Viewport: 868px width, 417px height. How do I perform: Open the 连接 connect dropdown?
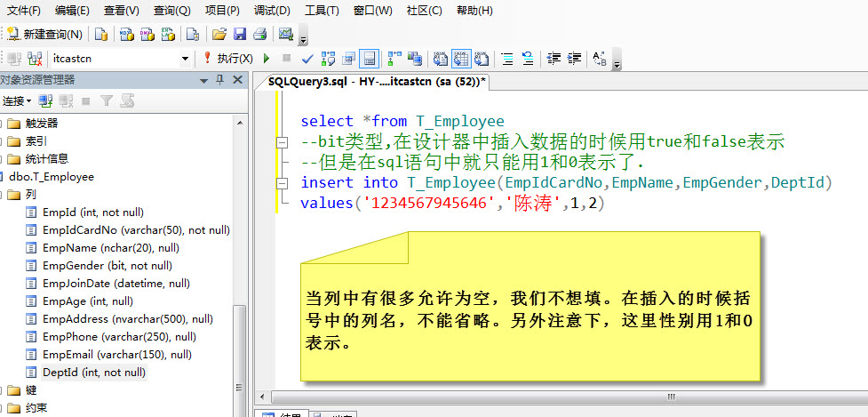tap(17, 100)
